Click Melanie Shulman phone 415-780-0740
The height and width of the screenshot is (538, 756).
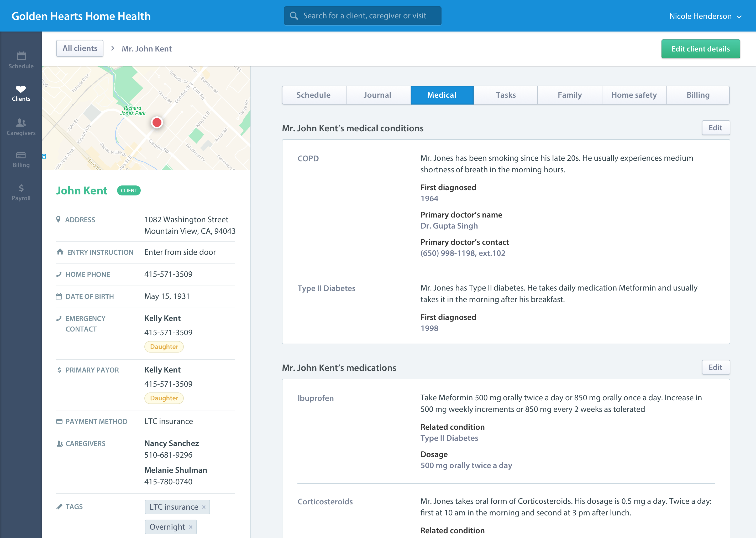(x=168, y=482)
